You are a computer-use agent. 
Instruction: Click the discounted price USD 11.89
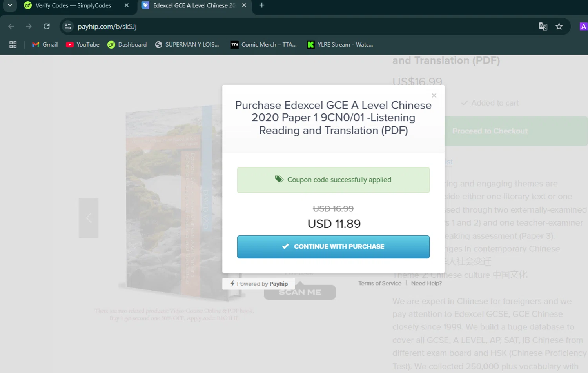[x=334, y=224]
